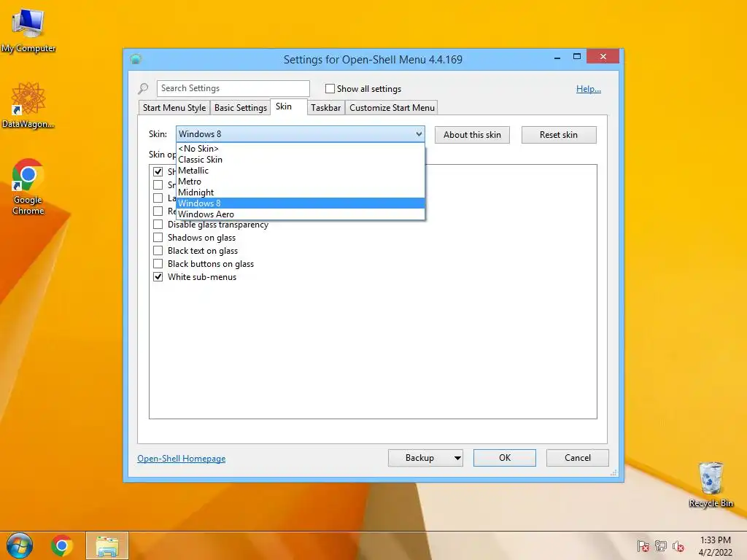Open the DataWagon desktop shortcut
Image resolution: width=747 pixels, height=560 pixels.
(x=28, y=105)
